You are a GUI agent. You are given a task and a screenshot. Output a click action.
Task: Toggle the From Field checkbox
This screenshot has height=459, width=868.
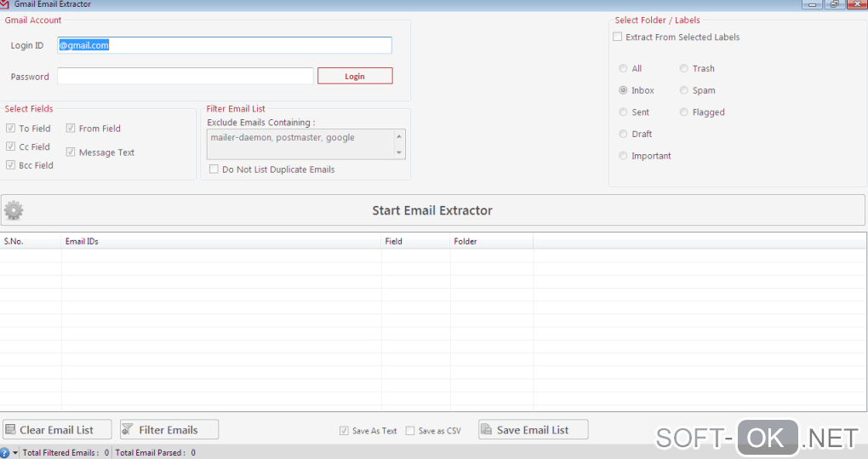click(x=71, y=128)
